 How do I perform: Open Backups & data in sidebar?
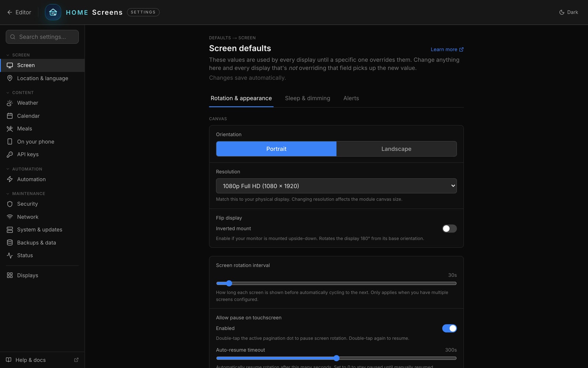pyautogui.click(x=42, y=243)
